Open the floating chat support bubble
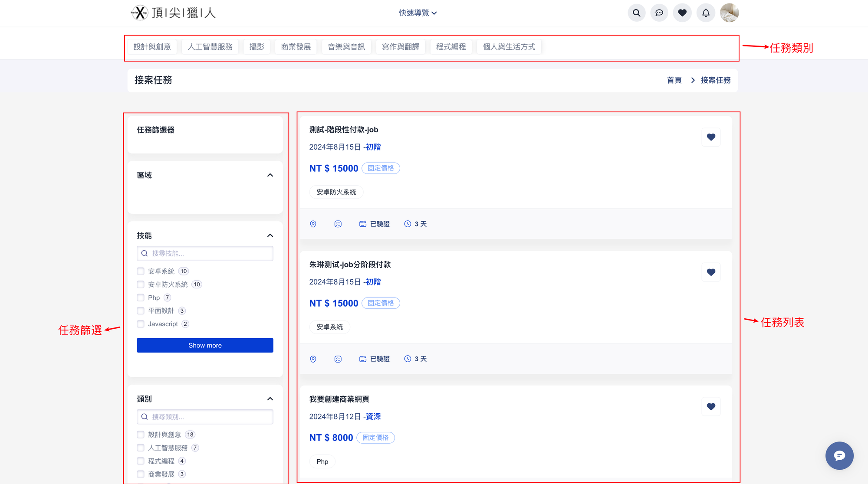The width and height of the screenshot is (868, 484). point(839,455)
